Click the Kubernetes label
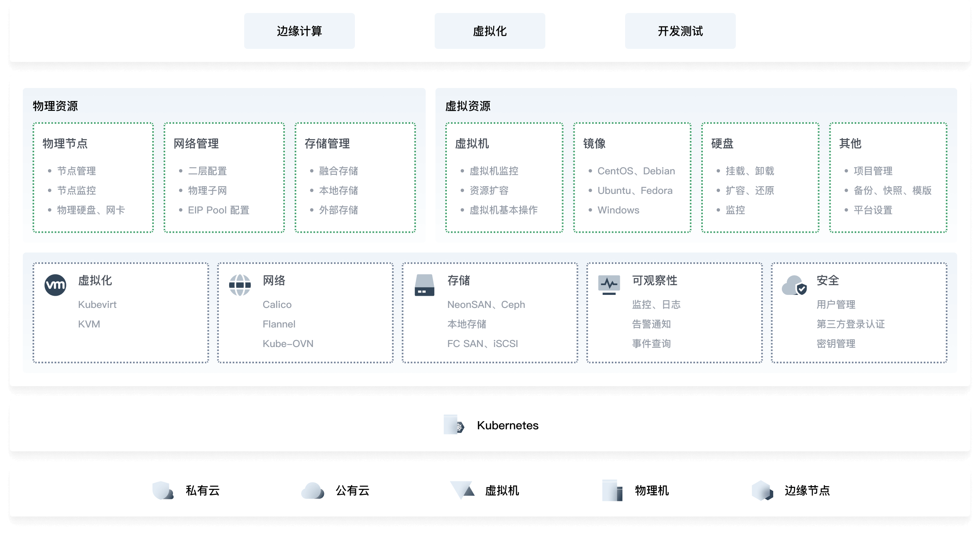The width and height of the screenshot is (980, 536). click(507, 425)
